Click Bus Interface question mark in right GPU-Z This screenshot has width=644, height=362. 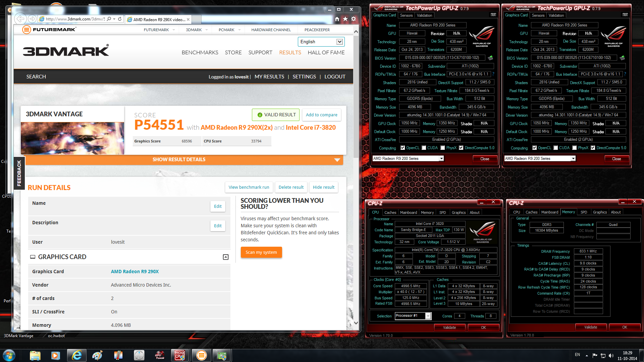pos(625,74)
